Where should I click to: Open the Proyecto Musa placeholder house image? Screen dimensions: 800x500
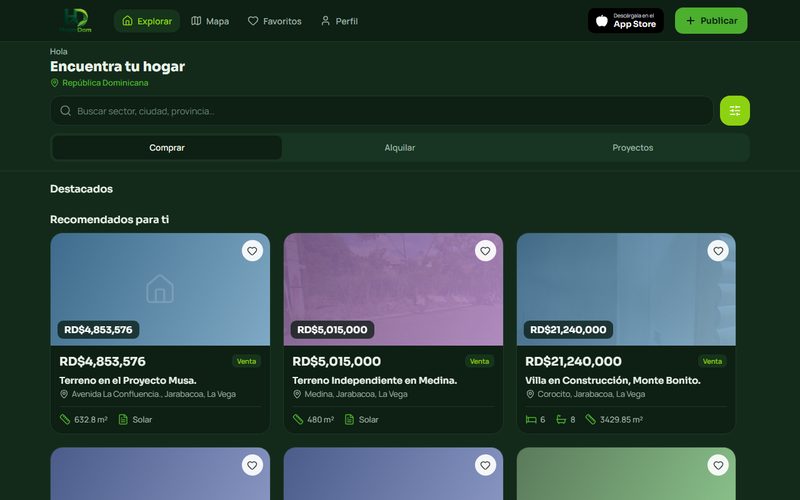tap(160, 289)
